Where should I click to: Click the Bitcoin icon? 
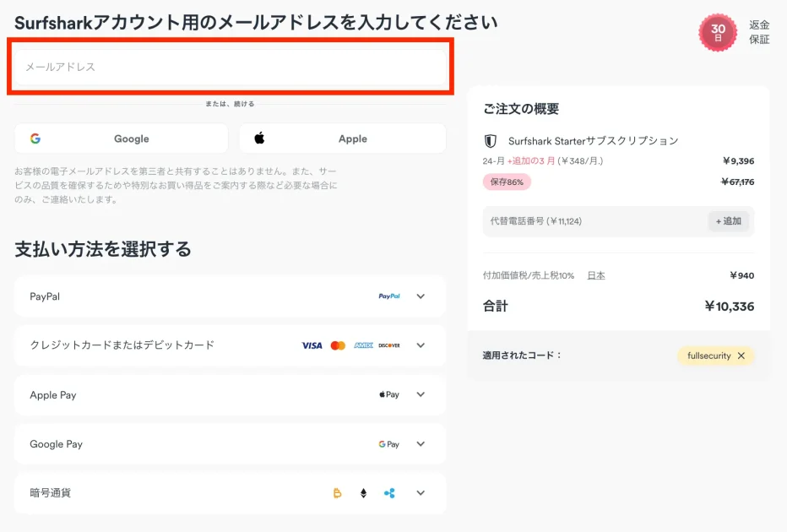[337, 493]
